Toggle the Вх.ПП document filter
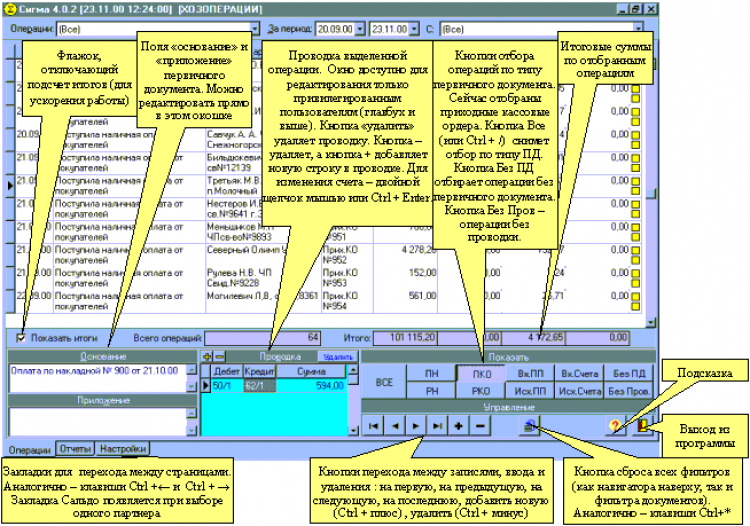The image size is (750, 526). pyautogui.click(x=530, y=374)
